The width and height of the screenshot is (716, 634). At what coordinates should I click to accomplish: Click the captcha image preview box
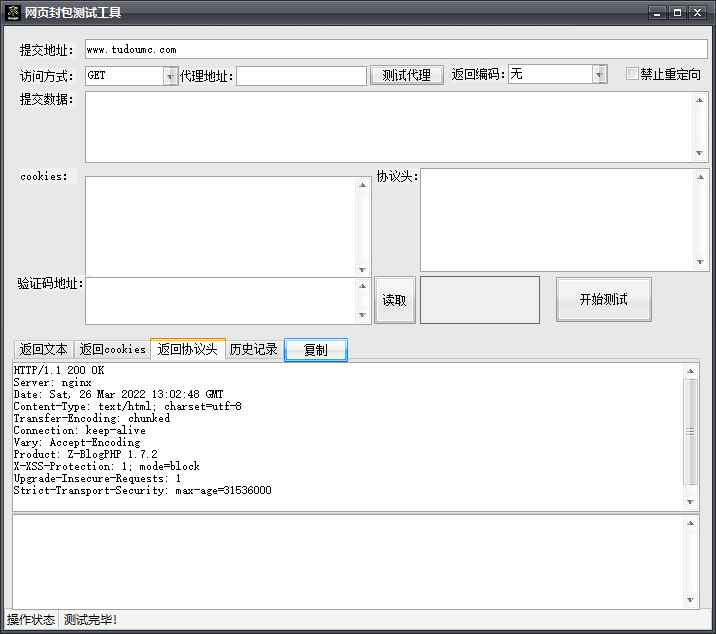tap(479, 300)
